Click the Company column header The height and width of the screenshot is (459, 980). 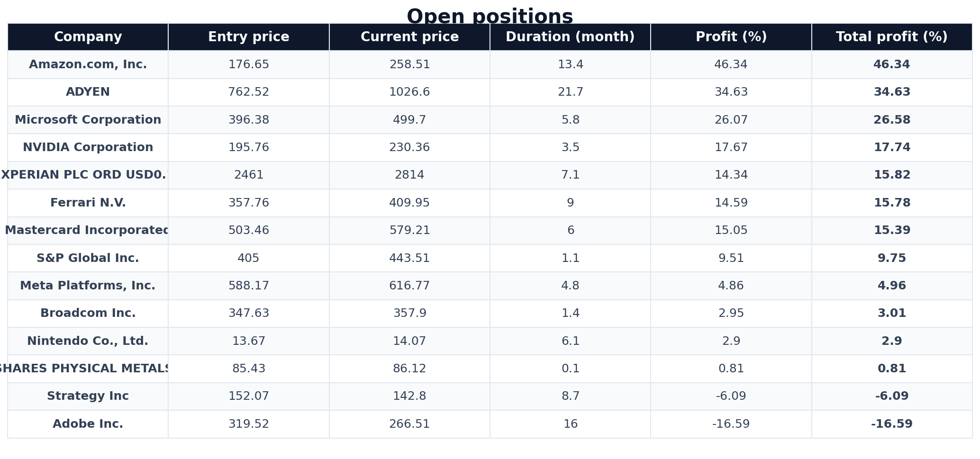[x=88, y=37]
